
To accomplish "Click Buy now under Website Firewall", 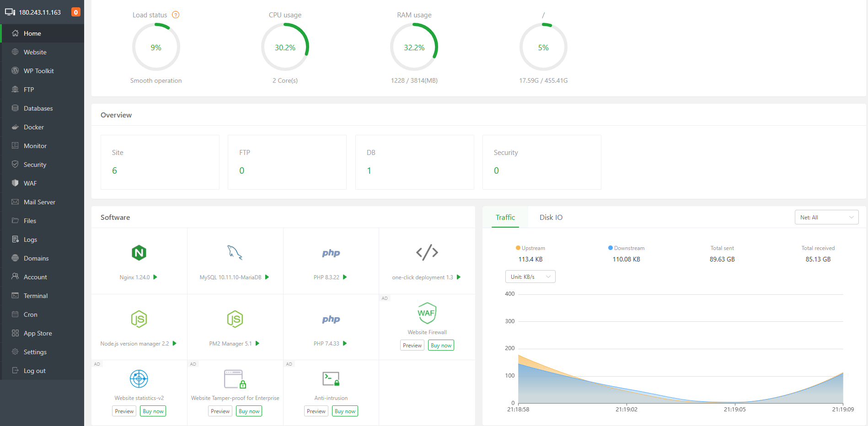I will pos(441,346).
